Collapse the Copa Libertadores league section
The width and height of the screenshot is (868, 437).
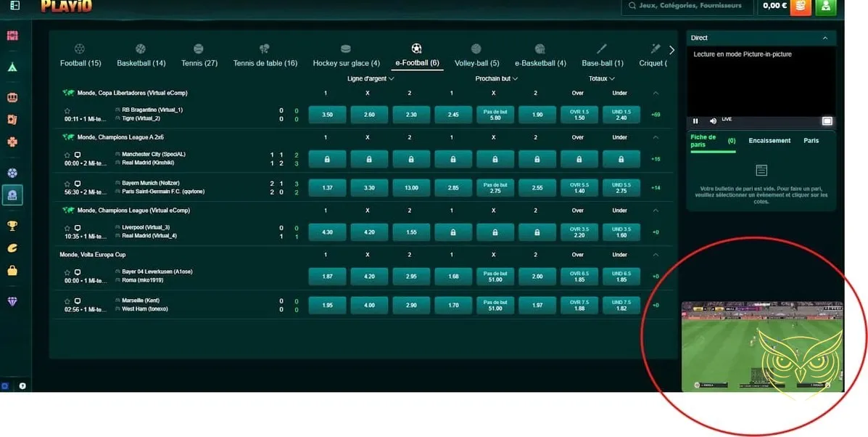[656, 93]
